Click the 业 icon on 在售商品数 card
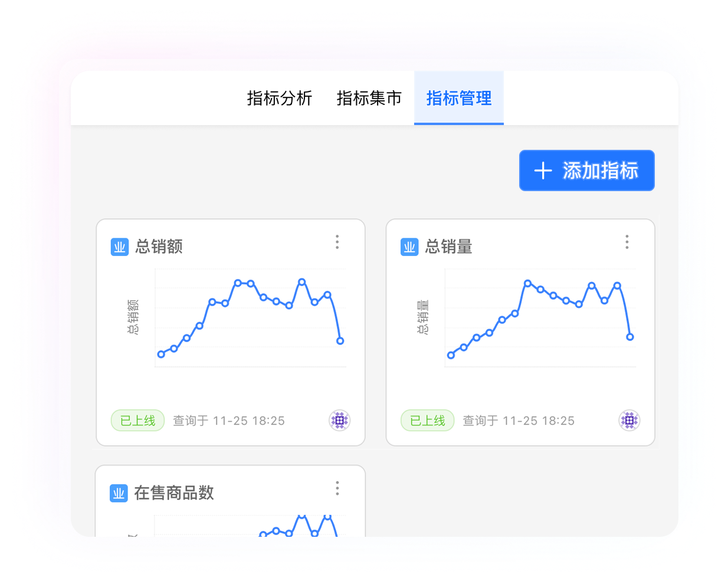The height and width of the screenshot is (584, 728). (x=119, y=493)
